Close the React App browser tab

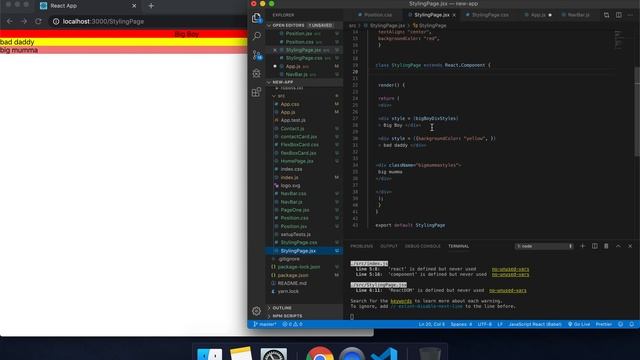(134, 6)
